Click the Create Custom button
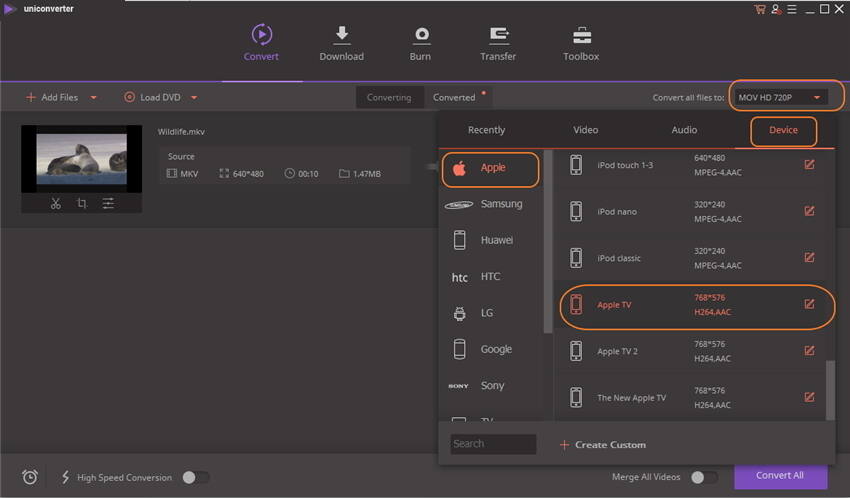Screen dimensions: 850x498 tap(602, 445)
